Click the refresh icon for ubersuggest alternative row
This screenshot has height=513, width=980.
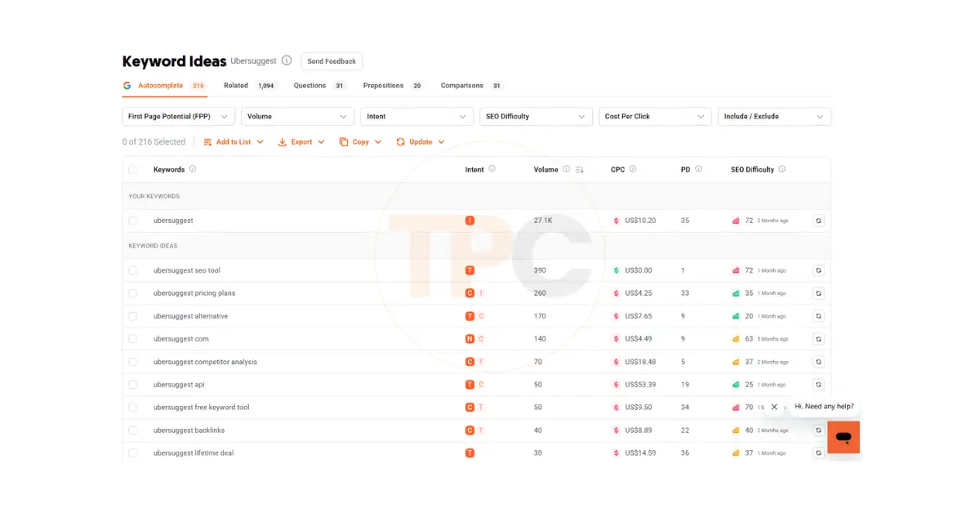click(x=818, y=316)
